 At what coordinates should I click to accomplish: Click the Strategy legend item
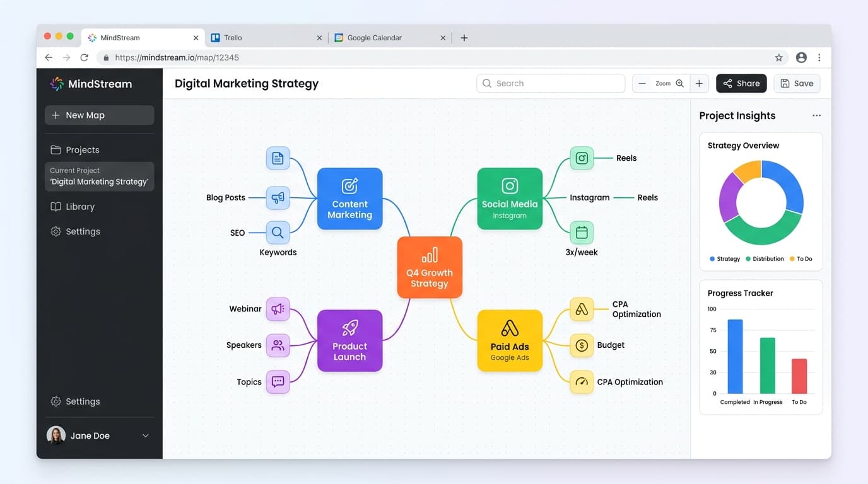[x=725, y=259]
